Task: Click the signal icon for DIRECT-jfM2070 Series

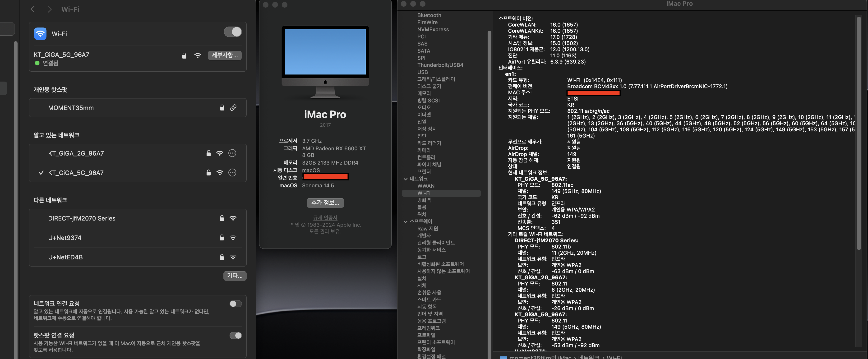Action: (233, 218)
